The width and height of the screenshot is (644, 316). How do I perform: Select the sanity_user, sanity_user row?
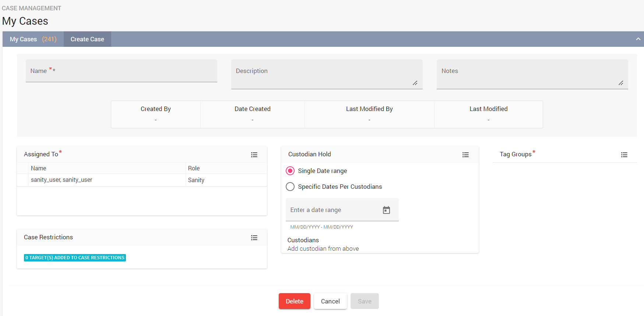(142, 180)
